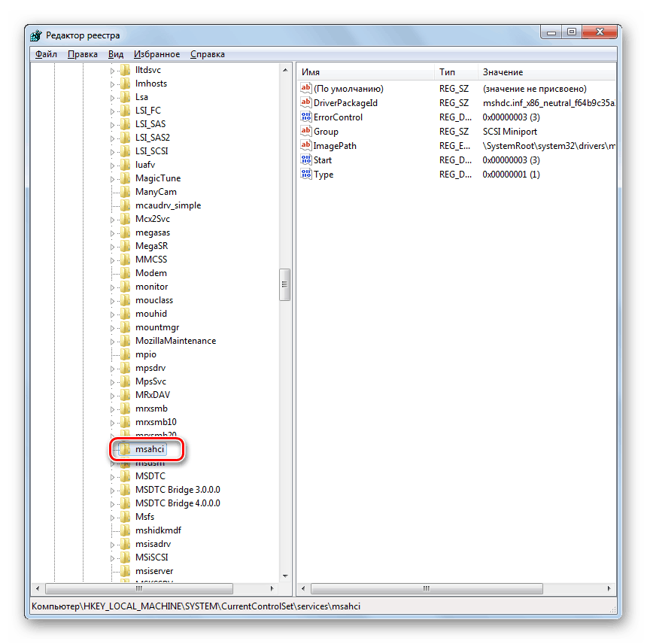
Task: Click the tree pane vertical scrollbar thumb
Action: [x=284, y=284]
